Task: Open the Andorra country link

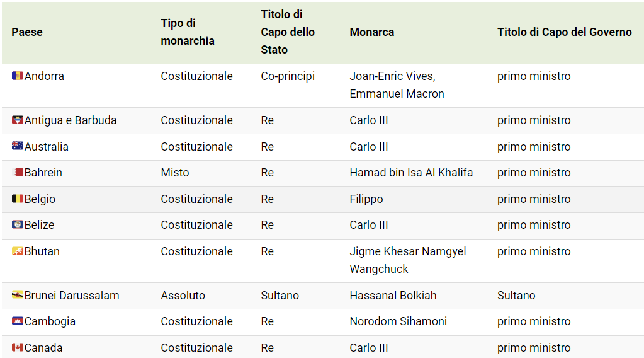Action: pos(44,76)
